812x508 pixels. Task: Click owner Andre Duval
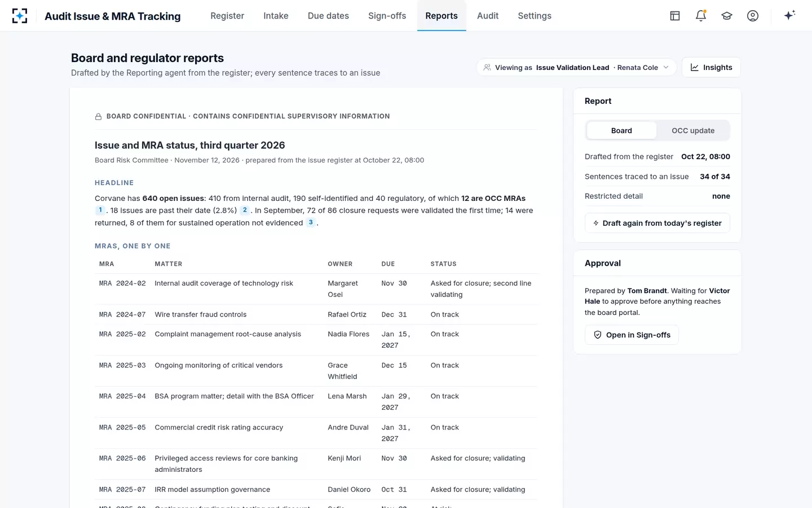pyautogui.click(x=348, y=427)
